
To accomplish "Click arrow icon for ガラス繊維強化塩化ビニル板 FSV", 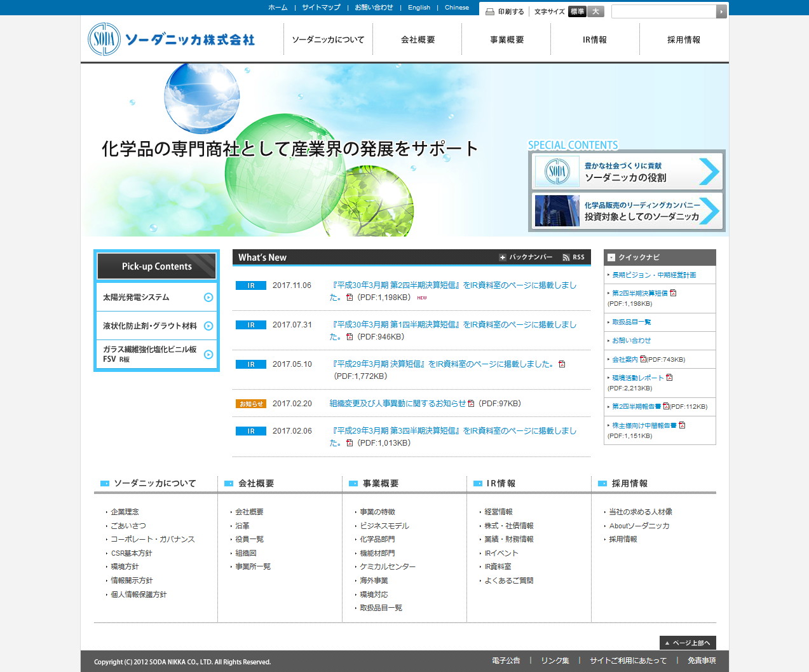I will pyautogui.click(x=208, y=355).
